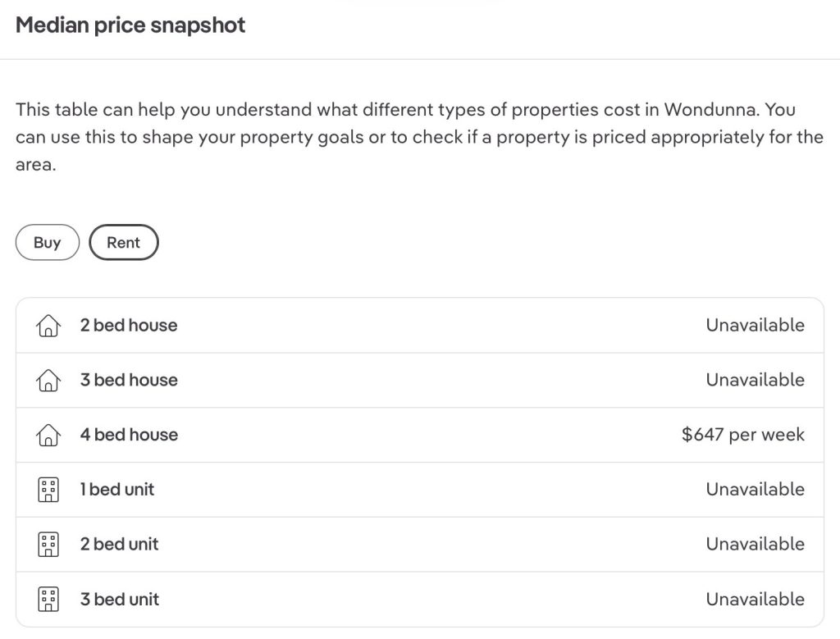This screenshot has height=639, width=840.
Task: Click the building icon beside 3 bed unit
Action: (49, 600)
